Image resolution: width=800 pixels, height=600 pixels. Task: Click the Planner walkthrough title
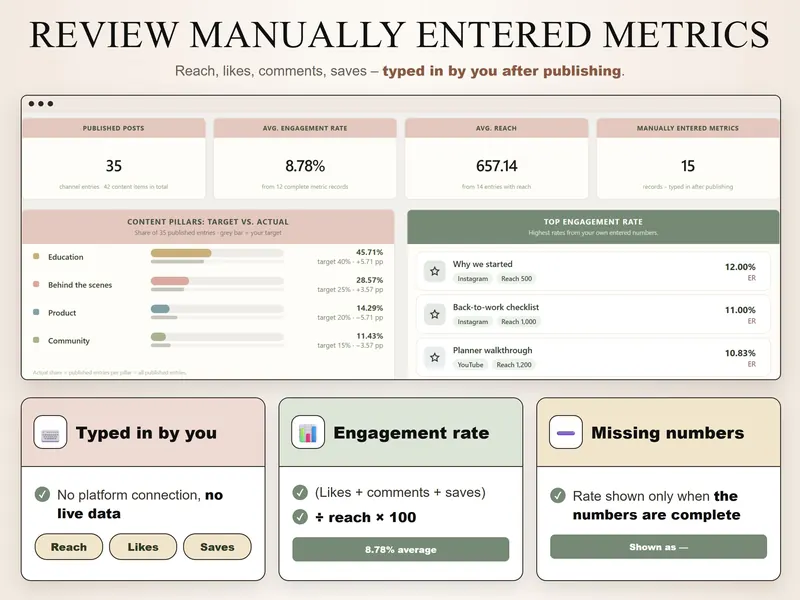(x=492, y=350)
